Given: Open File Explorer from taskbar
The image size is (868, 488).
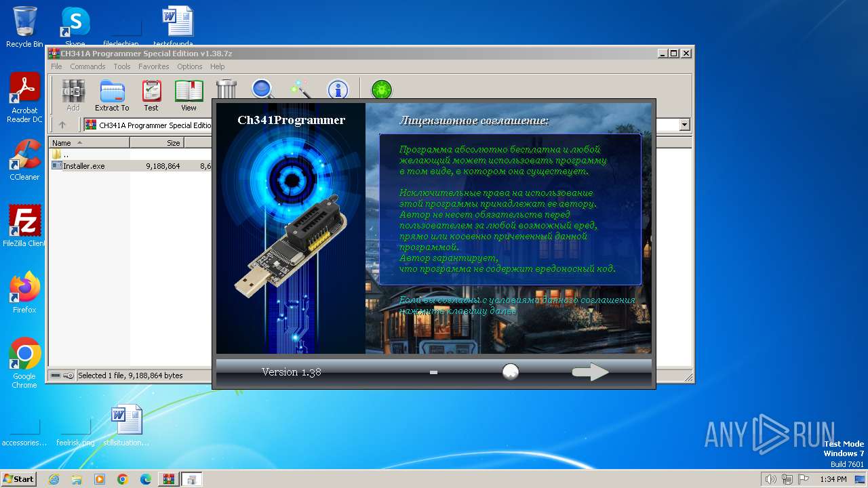Looking at the screenshot, I should tap(77, 479).
